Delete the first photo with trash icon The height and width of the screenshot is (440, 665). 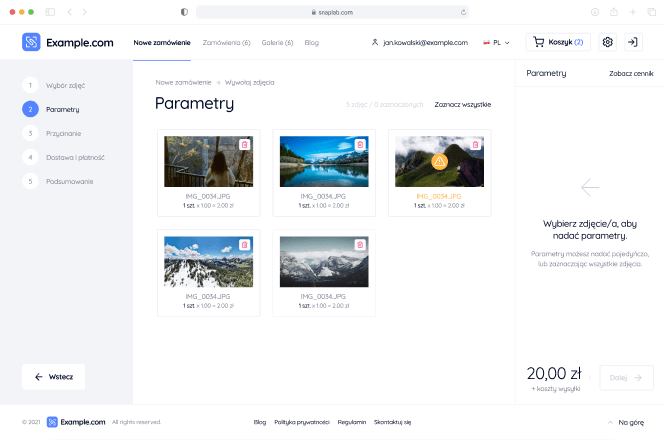coord(245,145)
